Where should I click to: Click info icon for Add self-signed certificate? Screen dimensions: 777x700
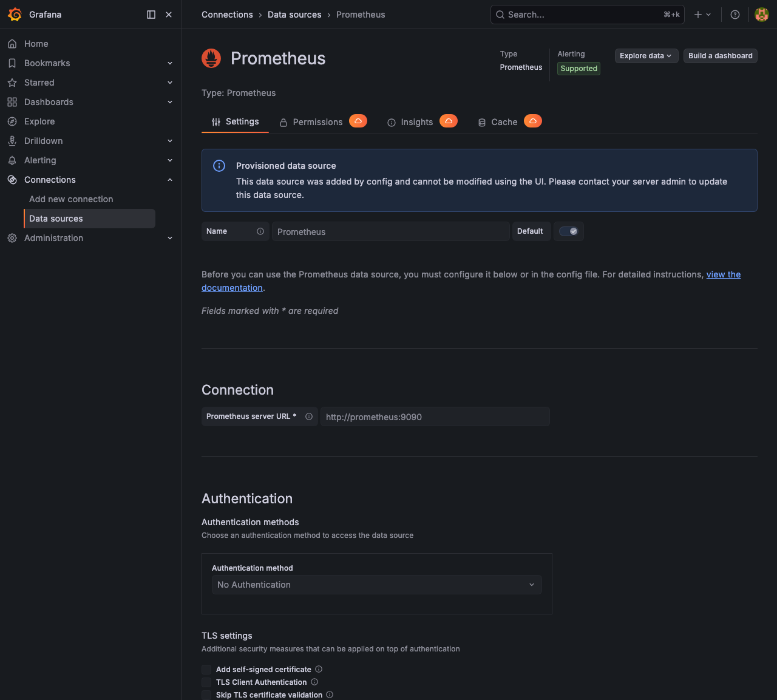point(319,669)
